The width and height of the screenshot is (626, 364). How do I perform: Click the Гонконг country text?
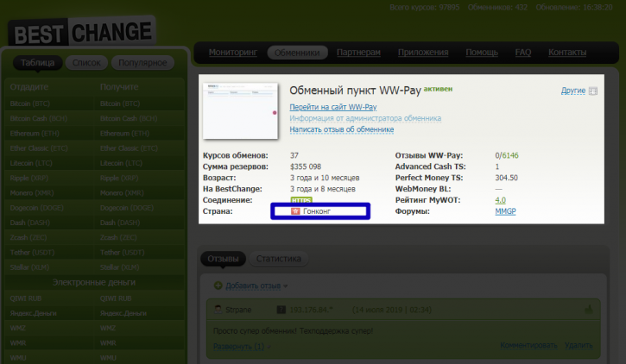[317, 211]
